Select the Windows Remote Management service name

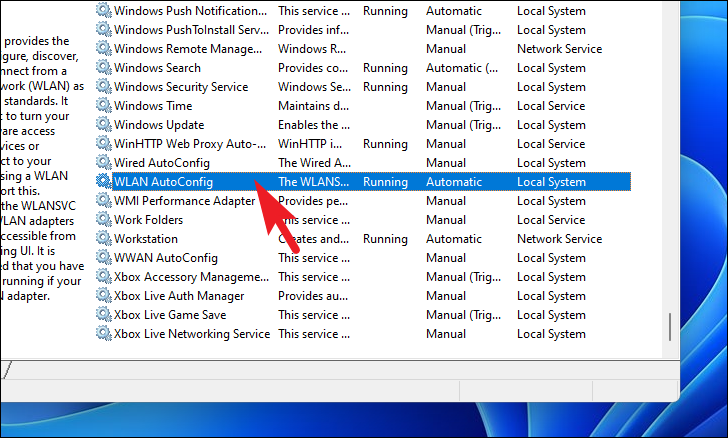[x=188, y=49]
